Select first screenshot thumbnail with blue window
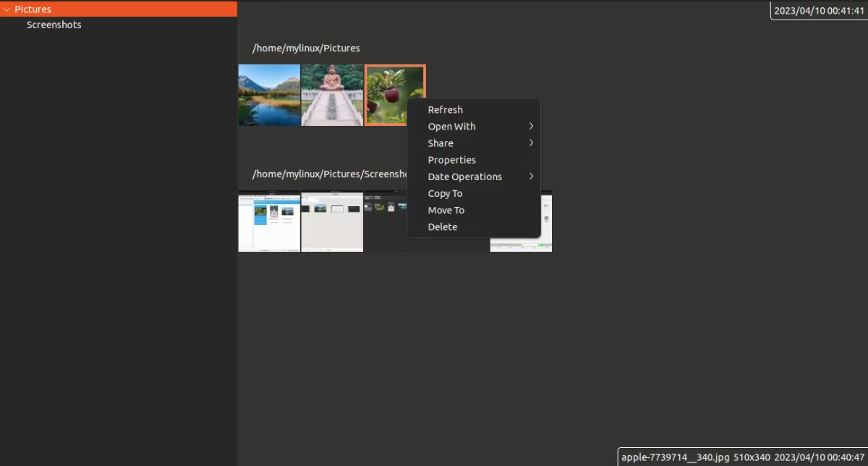This screenshot has width=868, height=466. tap(269, 221)
